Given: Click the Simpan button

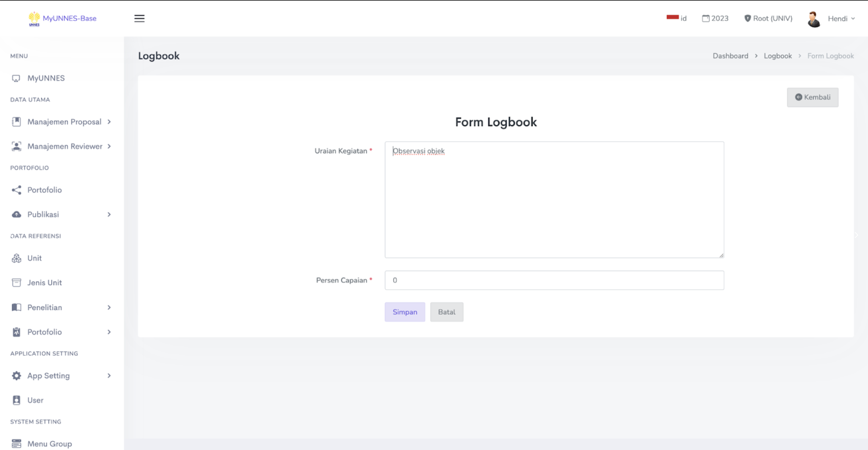Looking at the screenshot, I should pos(405,312).
